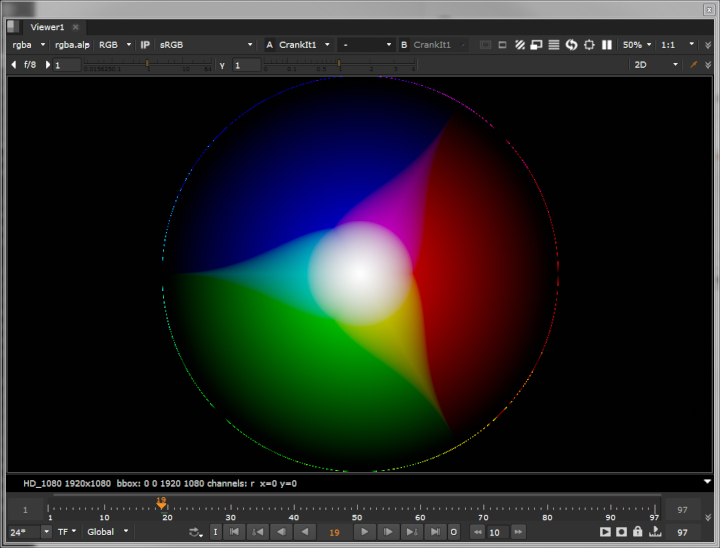Jump to the last frame button
The width and height of the screenshot is (720, 548).
(434, 532)
